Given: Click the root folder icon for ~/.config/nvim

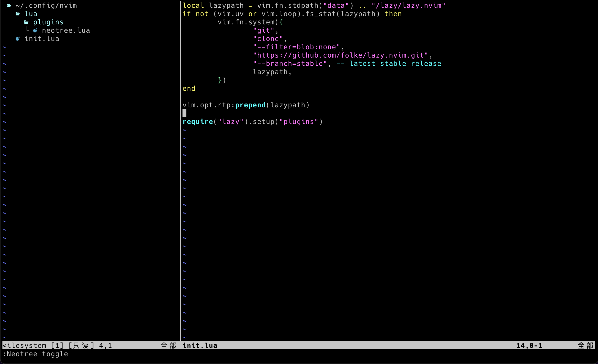Looking at the screenshot, I should click(x=9, y=6).
